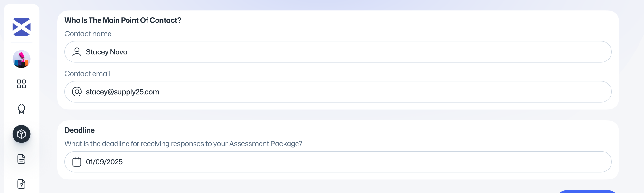
Task: Click the blue X logo icon
Action: pyautogui.click(x=21, y=27)
